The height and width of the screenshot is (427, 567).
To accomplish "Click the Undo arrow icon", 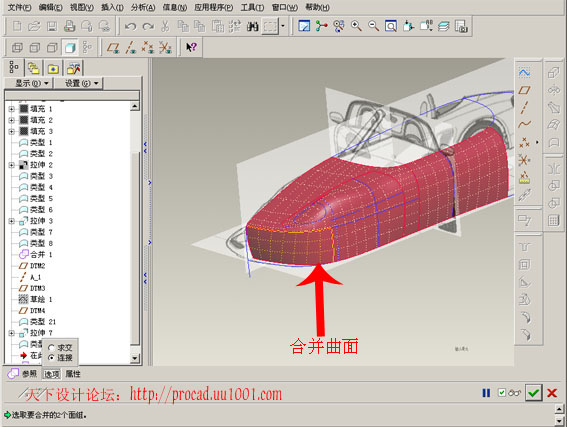I will coord(130,26).
